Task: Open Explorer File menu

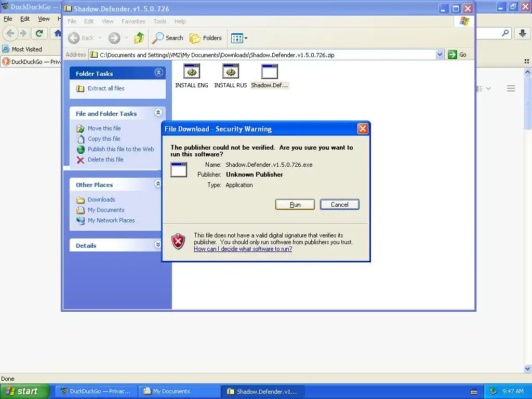Action: (72, 21)
